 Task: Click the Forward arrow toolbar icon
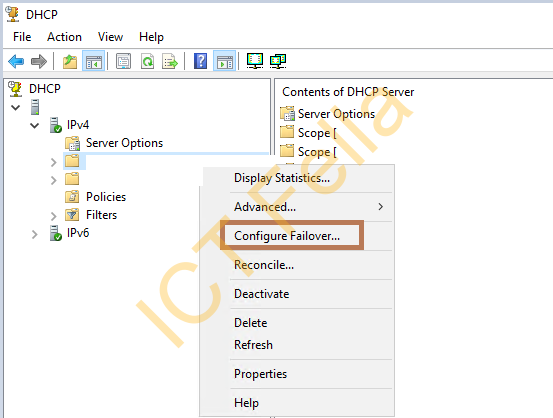coord(39,61)
